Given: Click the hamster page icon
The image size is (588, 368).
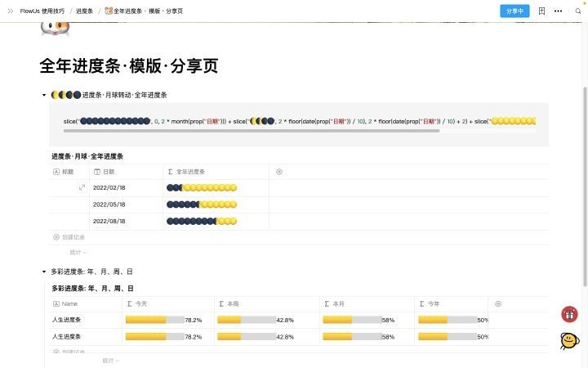Looking at the screenshot, I should point(56,29).
